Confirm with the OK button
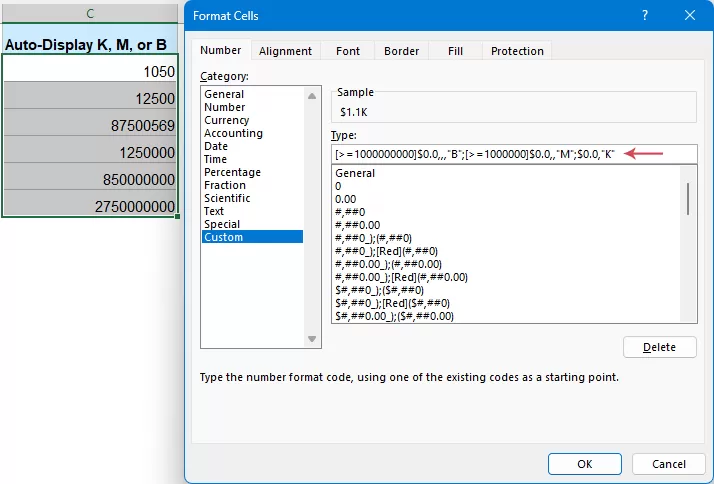Screen dimensions: 714x484 tap(585, 464)
